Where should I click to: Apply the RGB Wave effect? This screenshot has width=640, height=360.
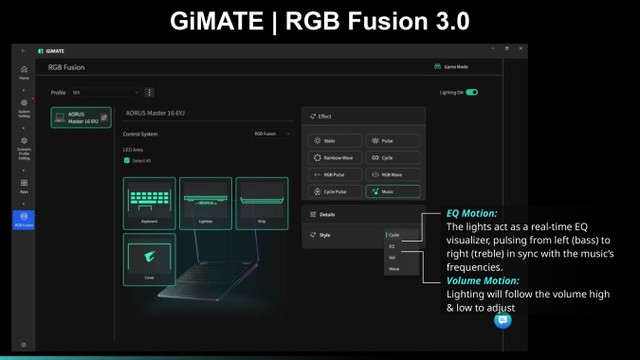point(393,175)
